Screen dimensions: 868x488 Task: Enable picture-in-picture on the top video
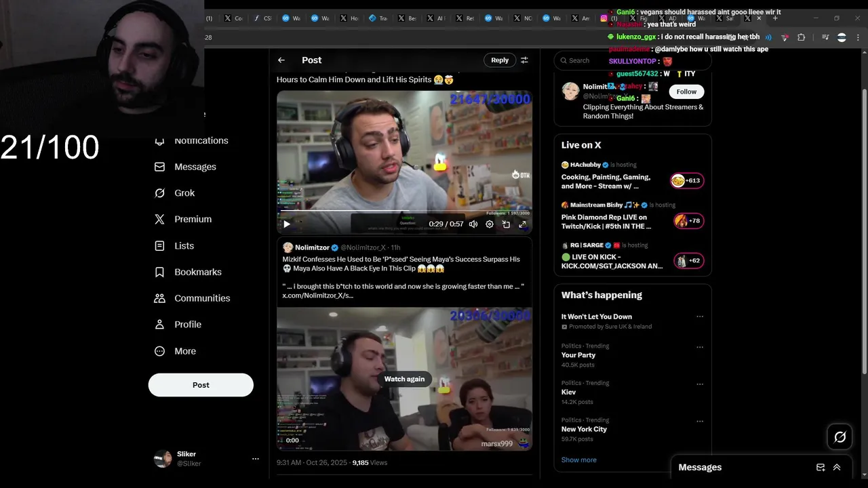506,224
